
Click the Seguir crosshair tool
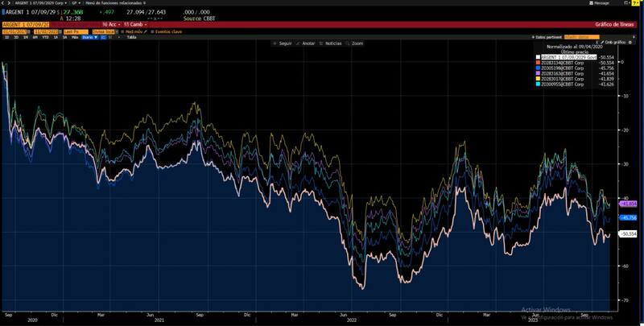coord(283,43)
